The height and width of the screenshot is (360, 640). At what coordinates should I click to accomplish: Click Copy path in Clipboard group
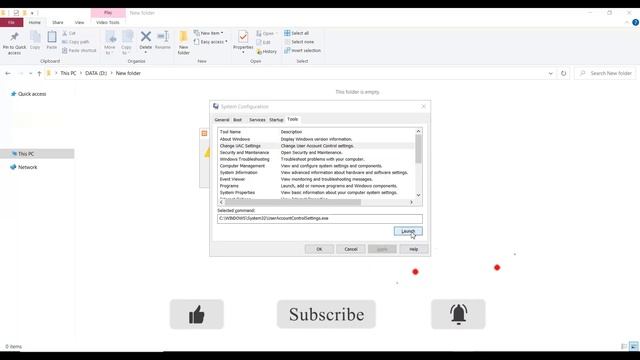(76, 42)
